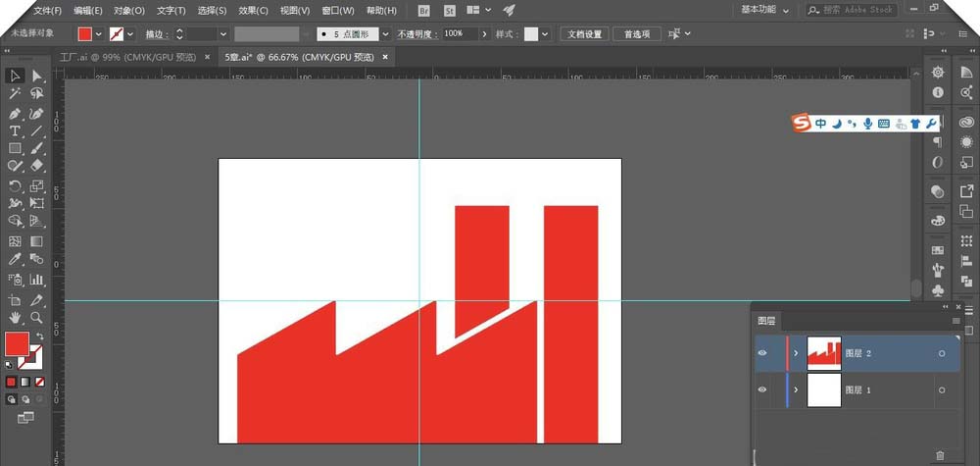Hide 图层 2 using the eye icon
Viewport: 980px width, 466px height.
[x=762, y=353]
